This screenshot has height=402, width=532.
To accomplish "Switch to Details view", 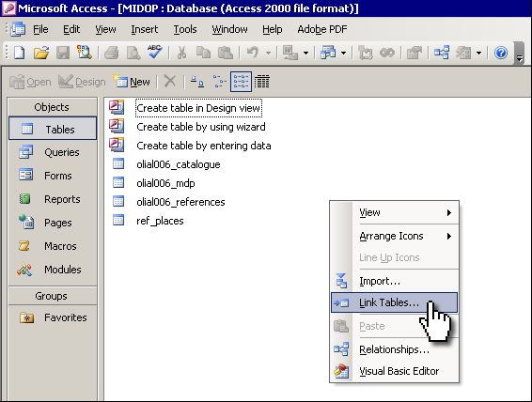I will coord(262,82).
